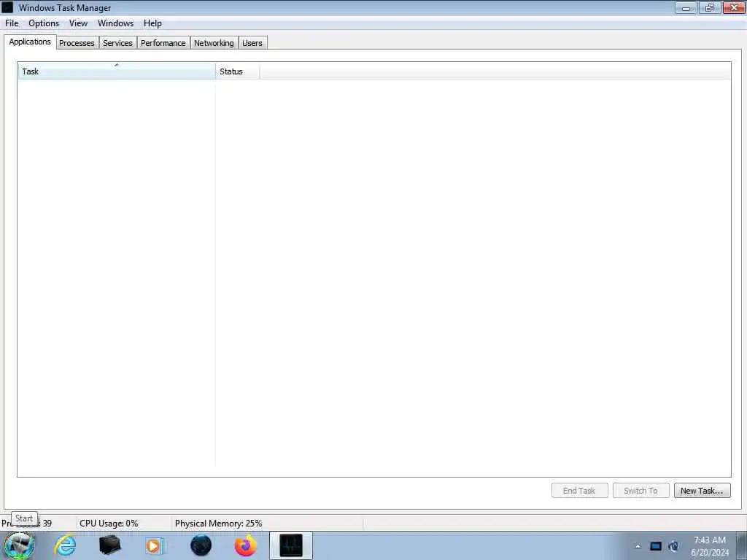
Task: Click the Windows Start orb
Action: coord(20,545)
